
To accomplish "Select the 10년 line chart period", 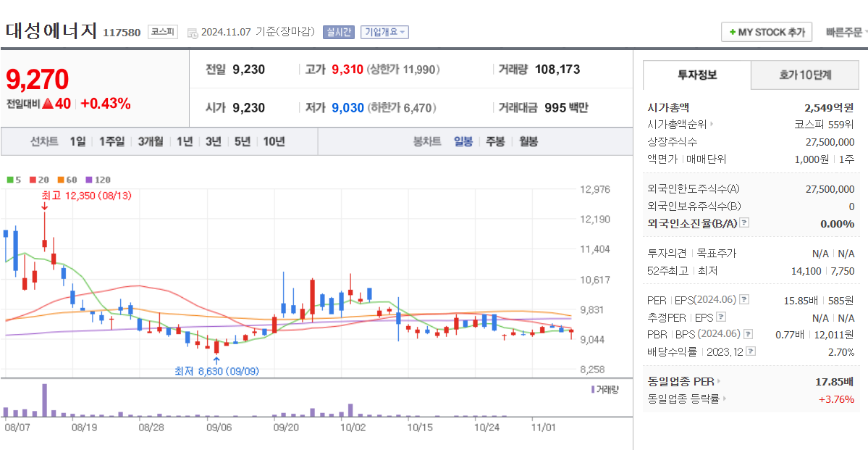I will (x=274, y=141).
